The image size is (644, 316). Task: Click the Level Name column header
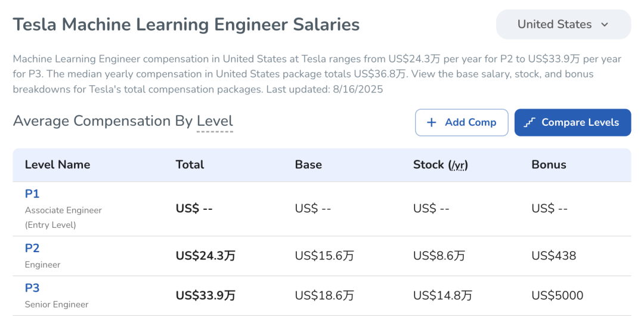coord(57,165)
